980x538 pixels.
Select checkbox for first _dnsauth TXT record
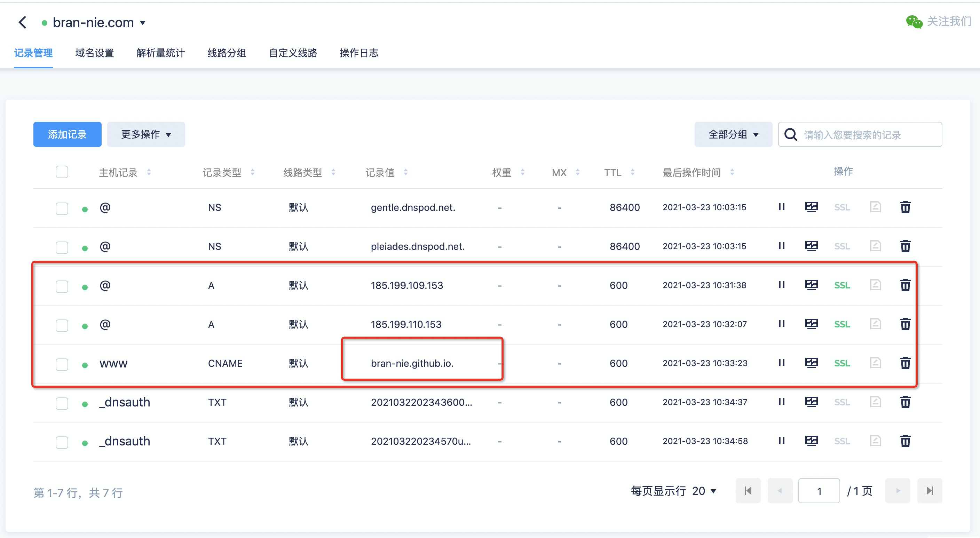62,403
